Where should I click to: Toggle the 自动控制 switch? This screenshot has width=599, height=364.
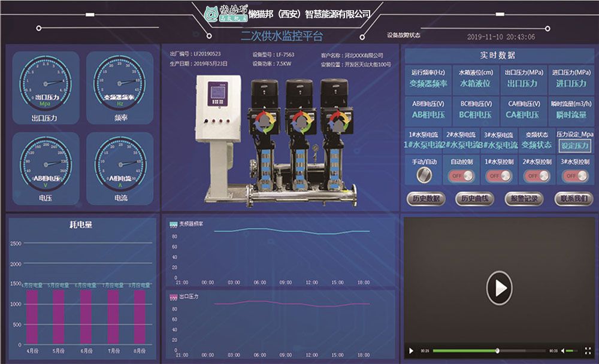tap(462, 176)
